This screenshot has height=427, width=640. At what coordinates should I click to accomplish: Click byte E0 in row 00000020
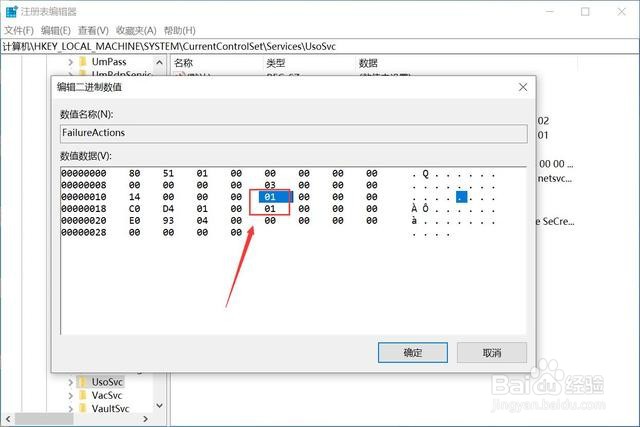pos(134,220)
